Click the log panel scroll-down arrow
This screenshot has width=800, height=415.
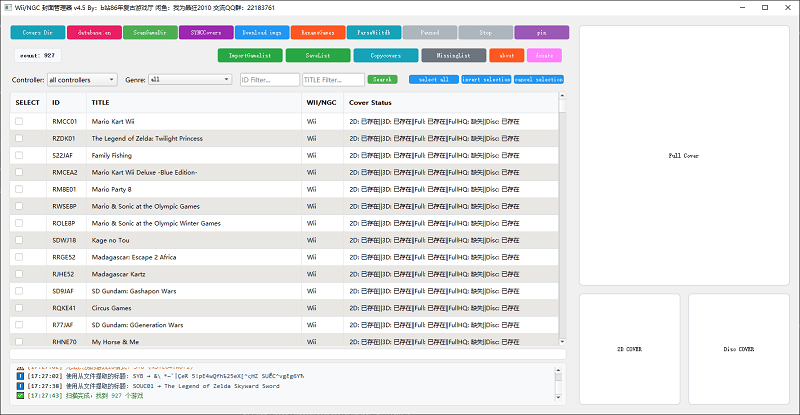point(558,397)
